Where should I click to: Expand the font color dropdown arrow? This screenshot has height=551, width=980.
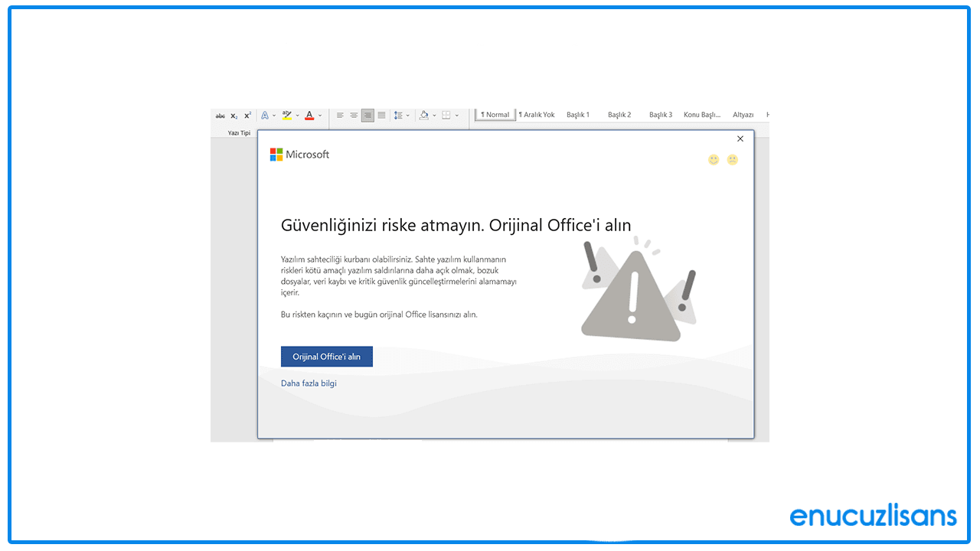point(319,116)
